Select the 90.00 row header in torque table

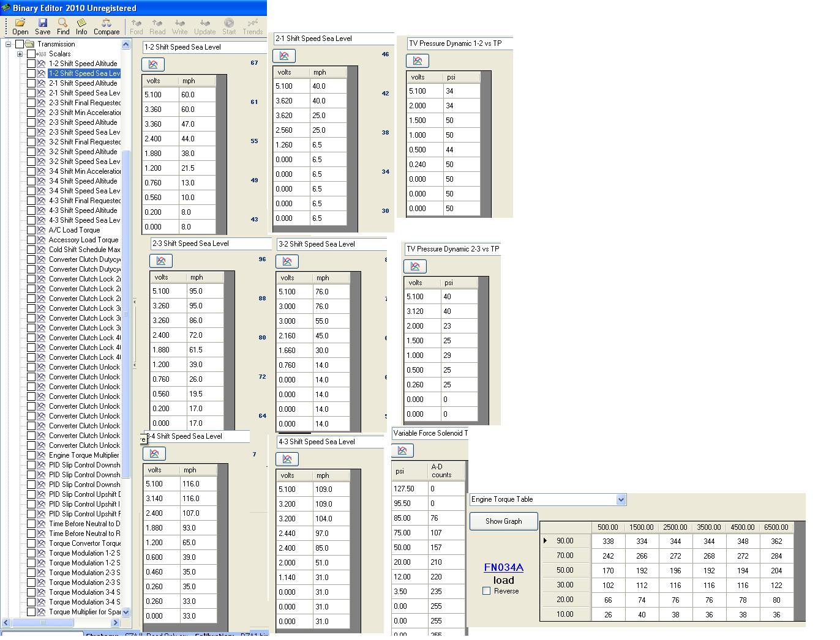[x=566, y=541]
